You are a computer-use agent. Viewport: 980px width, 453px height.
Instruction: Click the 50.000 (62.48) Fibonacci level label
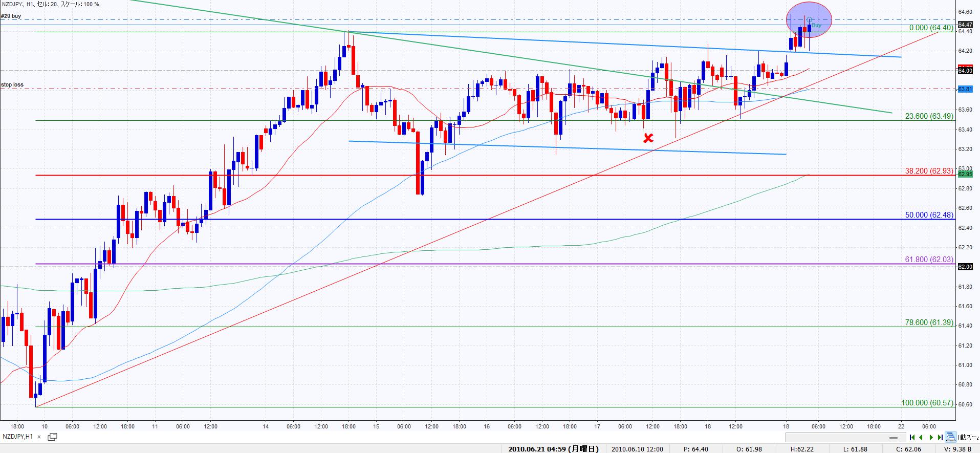929,215
